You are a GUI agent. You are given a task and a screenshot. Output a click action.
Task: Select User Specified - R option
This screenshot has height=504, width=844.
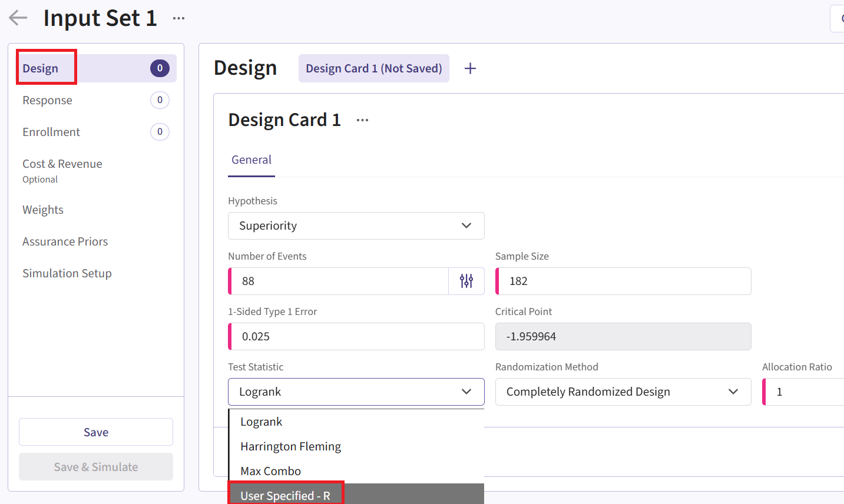point(285,495)
